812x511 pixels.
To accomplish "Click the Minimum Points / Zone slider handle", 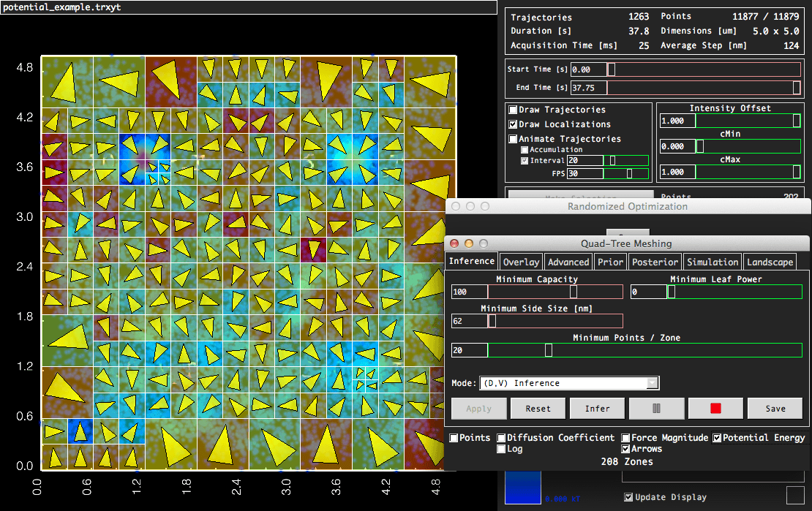I will pos(549,351).
